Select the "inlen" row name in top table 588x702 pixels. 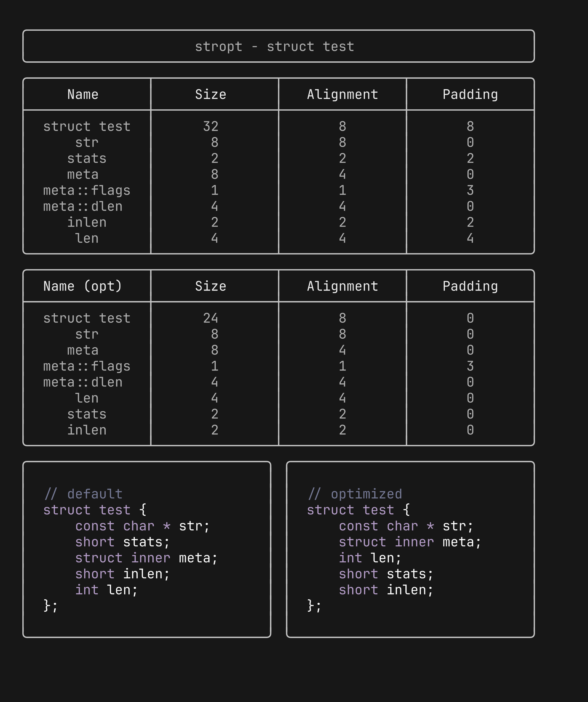tap(87, 222)
